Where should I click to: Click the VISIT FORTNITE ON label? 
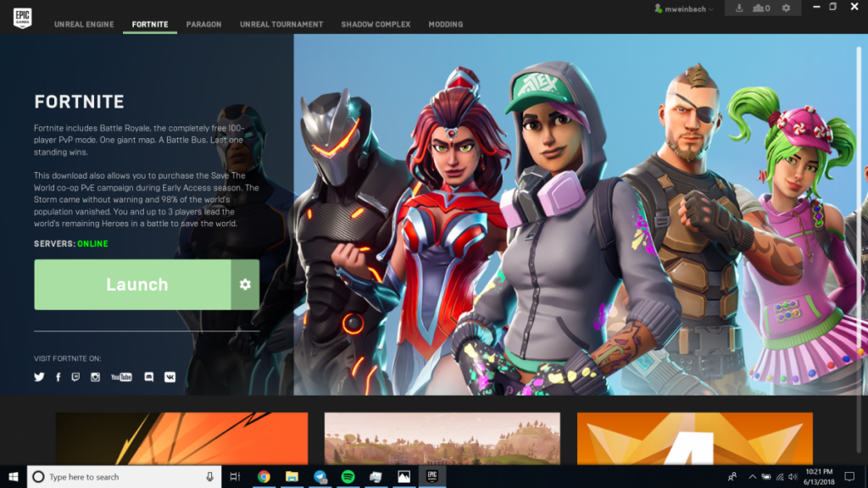(68, 358)
